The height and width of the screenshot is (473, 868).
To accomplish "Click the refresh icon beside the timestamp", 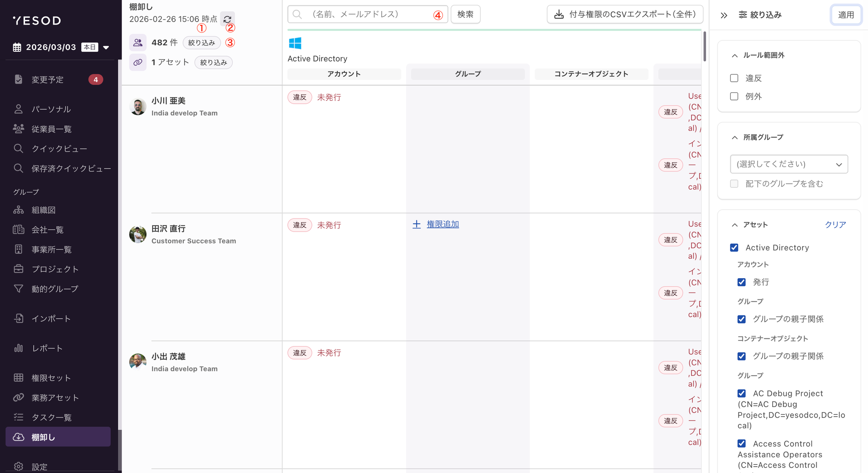I will pos(227,19).
